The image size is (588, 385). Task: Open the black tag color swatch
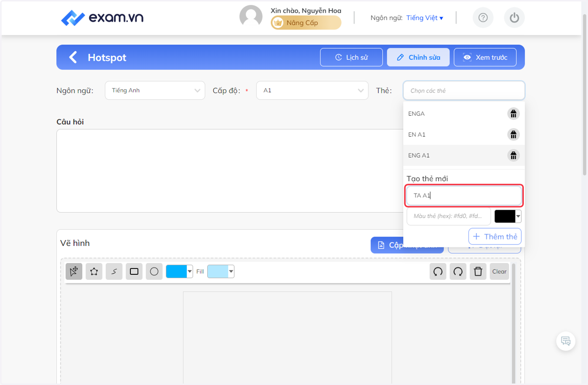coord(508,216)
